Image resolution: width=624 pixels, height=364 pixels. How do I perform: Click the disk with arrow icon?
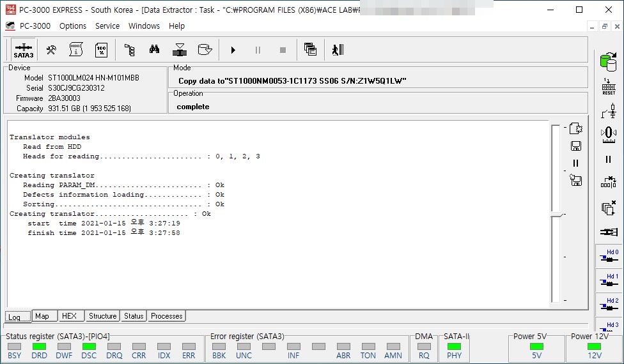pos(205,50)
